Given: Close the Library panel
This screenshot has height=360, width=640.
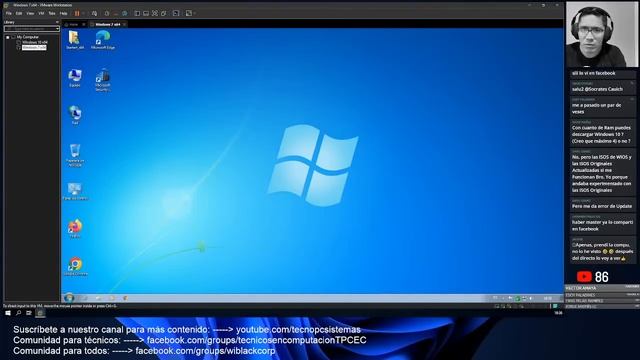Looking at the screenshot, I should tap(57, 22).
